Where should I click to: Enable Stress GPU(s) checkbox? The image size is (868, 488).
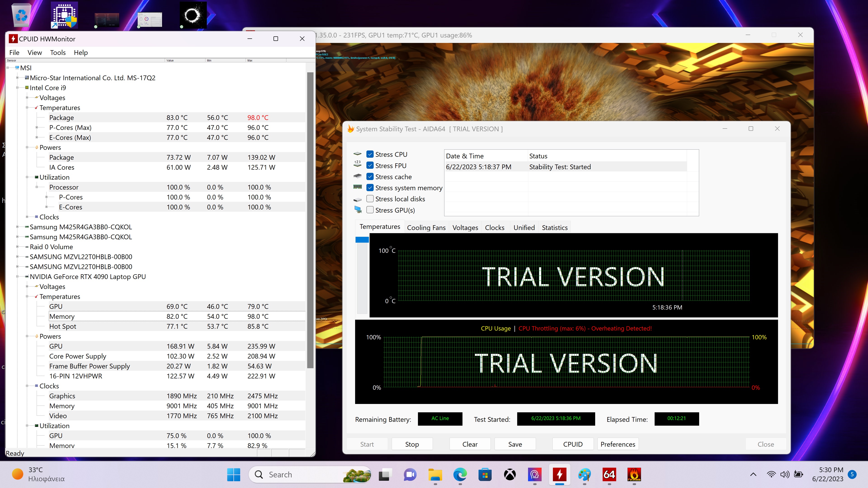[370, 210]
